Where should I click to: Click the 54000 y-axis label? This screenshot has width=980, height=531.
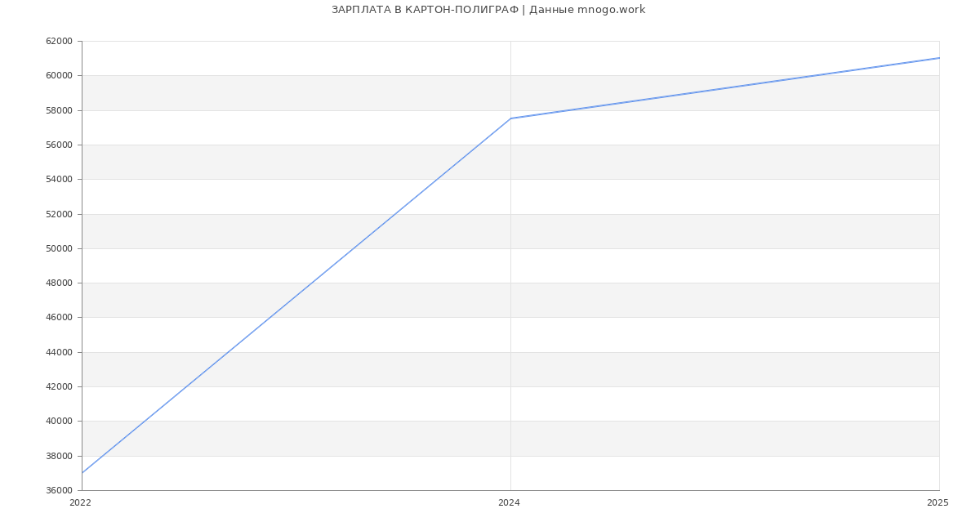[59, 179]
